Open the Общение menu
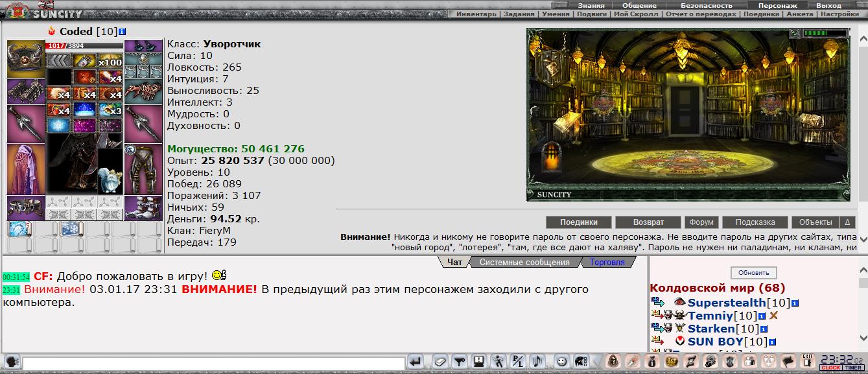Image resolution: width=868 pixels, height=374 pixels. (639, 5)
